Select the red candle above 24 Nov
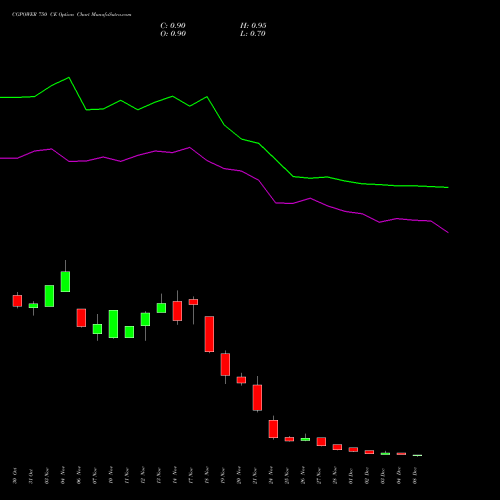 273,429
